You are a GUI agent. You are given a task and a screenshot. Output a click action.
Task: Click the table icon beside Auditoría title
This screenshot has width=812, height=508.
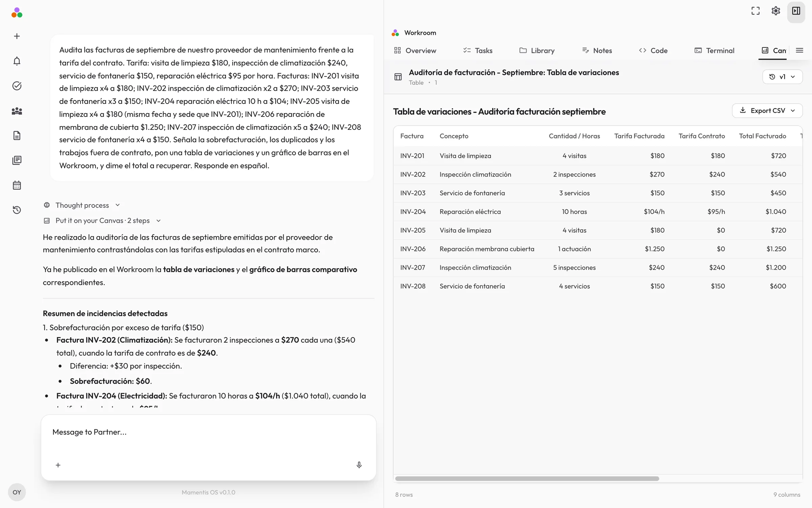[x=398, y=77]
